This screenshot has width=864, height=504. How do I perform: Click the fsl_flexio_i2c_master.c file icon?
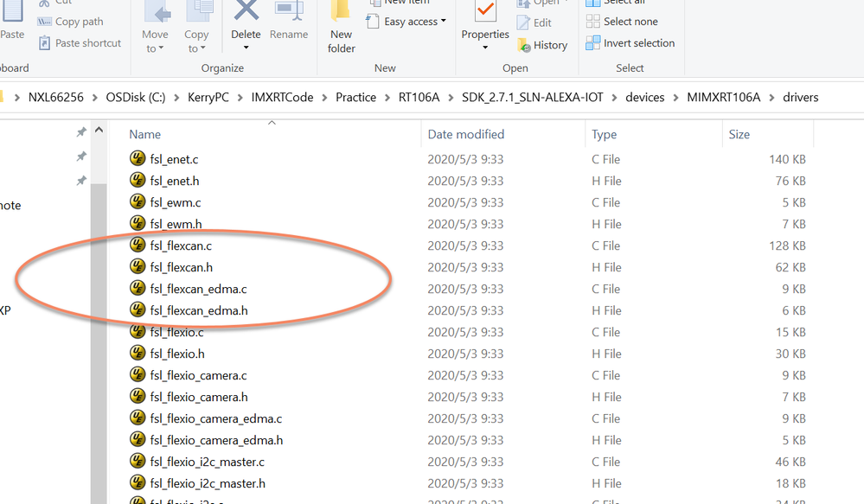click(138, 461)
